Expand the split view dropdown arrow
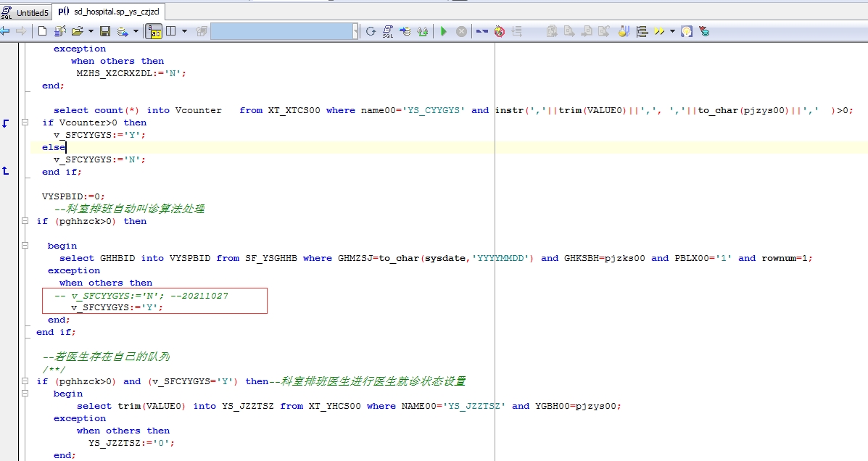 184,32
